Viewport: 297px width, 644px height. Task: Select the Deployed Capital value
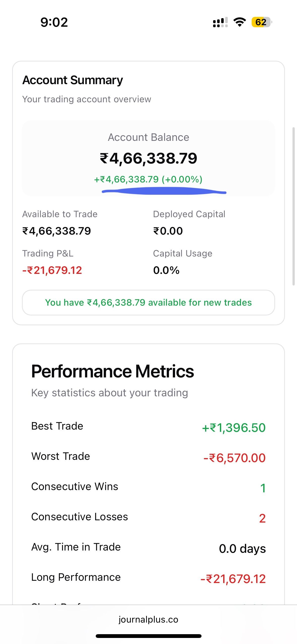click(x=168, y=231)
